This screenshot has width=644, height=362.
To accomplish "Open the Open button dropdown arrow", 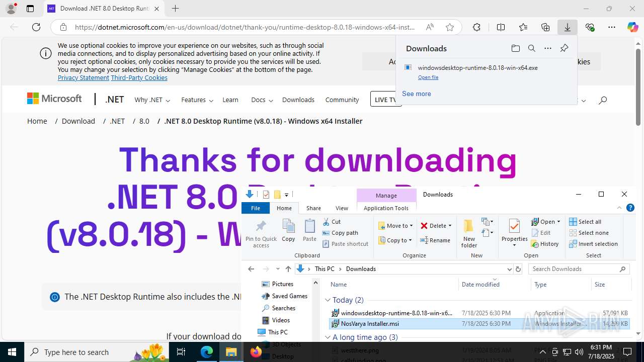I will click(x=558, y=222).
